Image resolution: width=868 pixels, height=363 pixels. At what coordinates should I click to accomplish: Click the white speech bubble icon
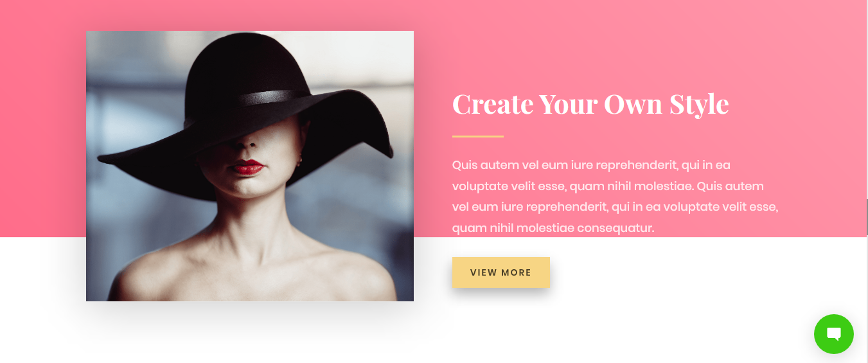(834, 335)
